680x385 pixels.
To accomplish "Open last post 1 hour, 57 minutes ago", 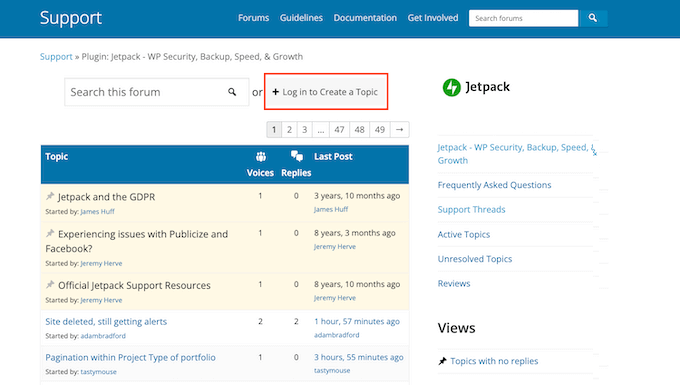I will tap(357, 321).
